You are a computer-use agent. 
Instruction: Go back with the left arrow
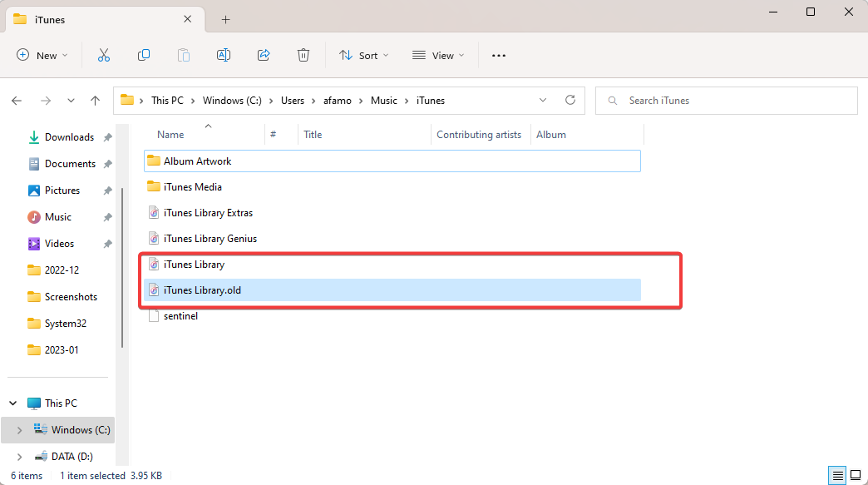point(17,100)
